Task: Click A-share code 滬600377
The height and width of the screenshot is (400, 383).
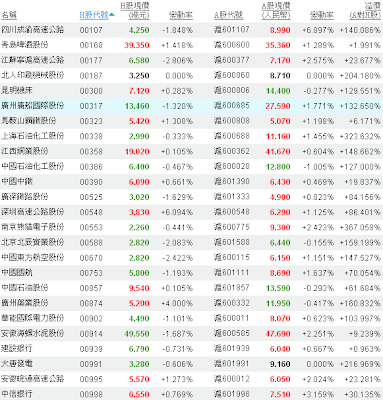Action: (x=232, y=60)
